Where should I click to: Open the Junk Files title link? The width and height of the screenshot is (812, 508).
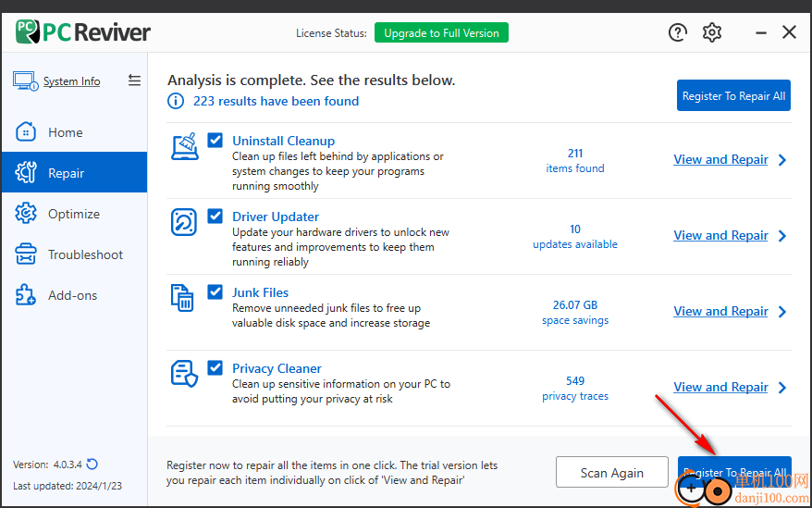[260, 292]
